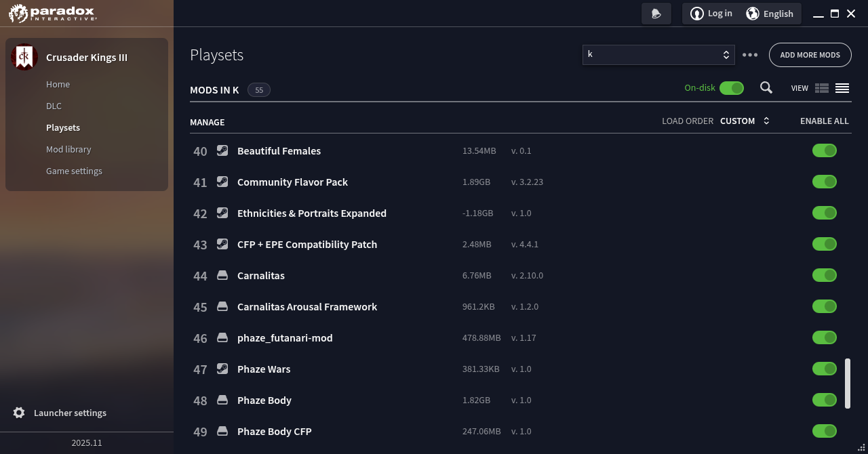Select Playsets in the sidebar
The height and width of the screenshot is (454, 868).
[63, 127]
